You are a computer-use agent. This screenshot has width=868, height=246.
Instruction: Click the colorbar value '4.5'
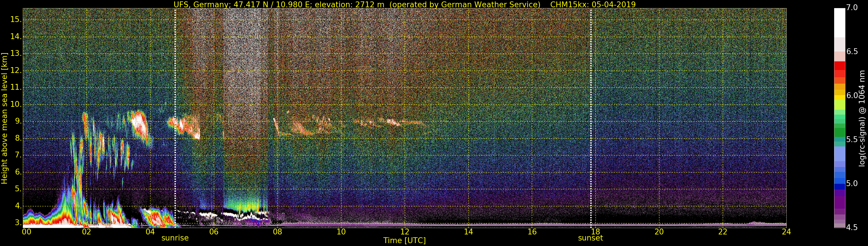pos(852,227)
